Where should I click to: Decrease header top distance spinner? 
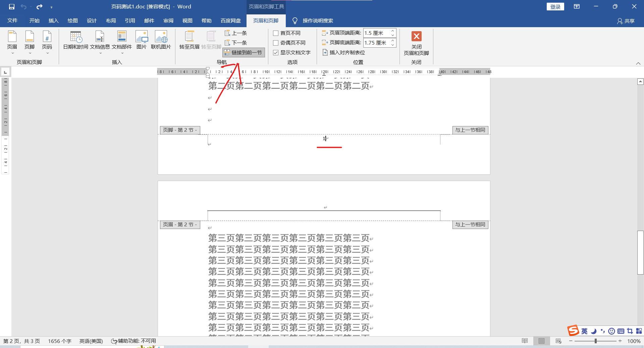[393, 35]
